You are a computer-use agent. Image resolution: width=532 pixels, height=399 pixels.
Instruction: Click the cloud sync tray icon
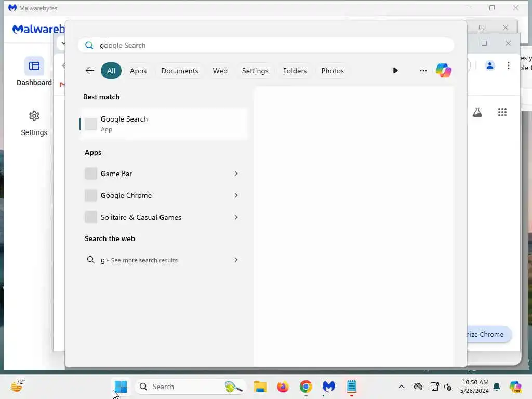[418, 387]
